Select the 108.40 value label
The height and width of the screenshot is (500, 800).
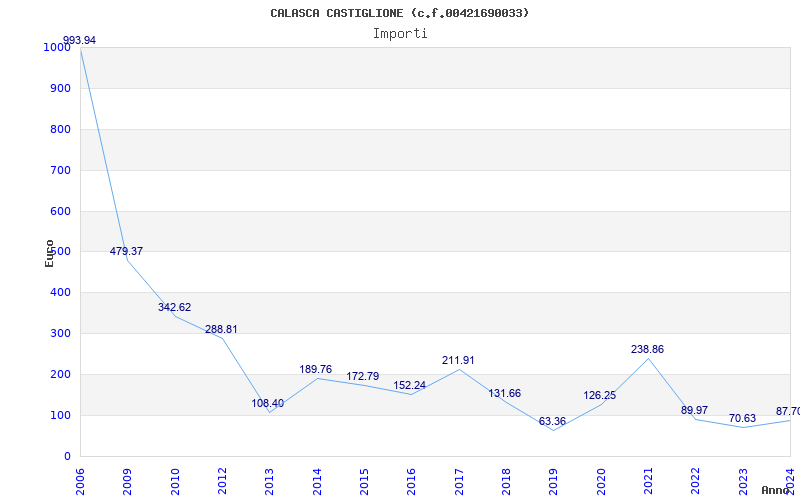coord(267,403)
